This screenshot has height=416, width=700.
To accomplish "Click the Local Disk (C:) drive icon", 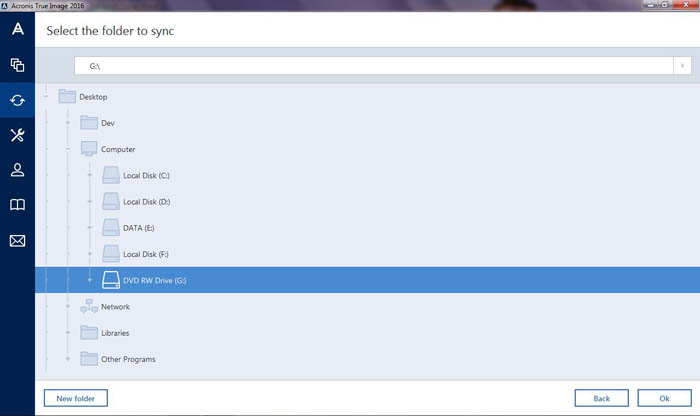I will click(111, 175).
